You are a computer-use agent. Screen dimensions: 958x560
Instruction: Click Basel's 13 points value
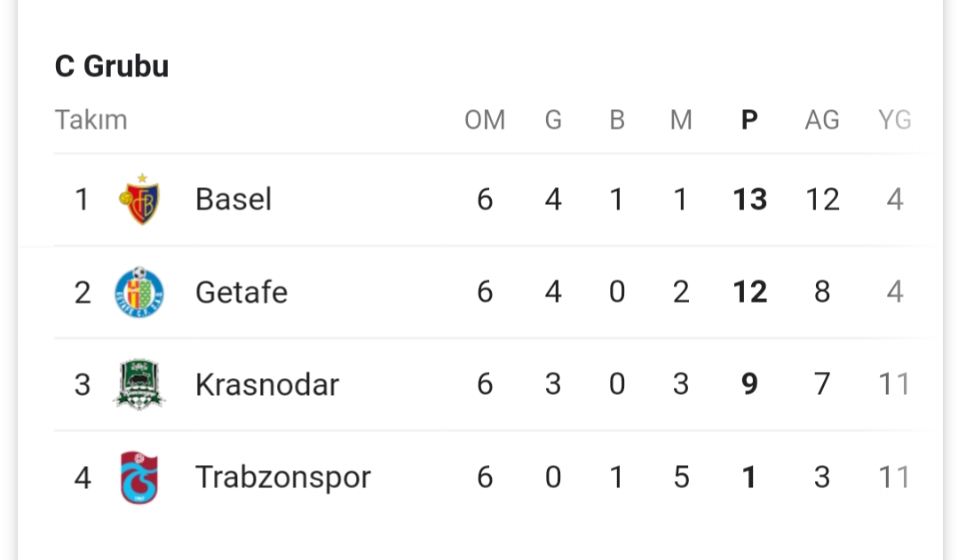point(749,199)
